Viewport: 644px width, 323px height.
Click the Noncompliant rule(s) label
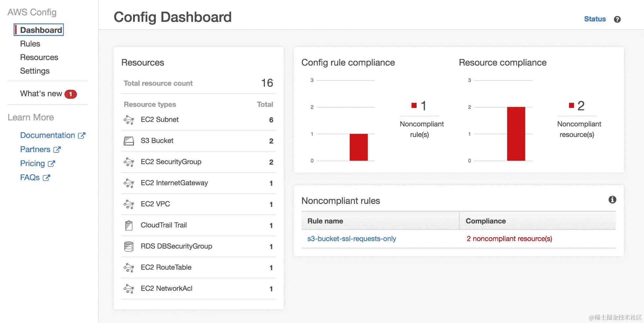(421, 129)
